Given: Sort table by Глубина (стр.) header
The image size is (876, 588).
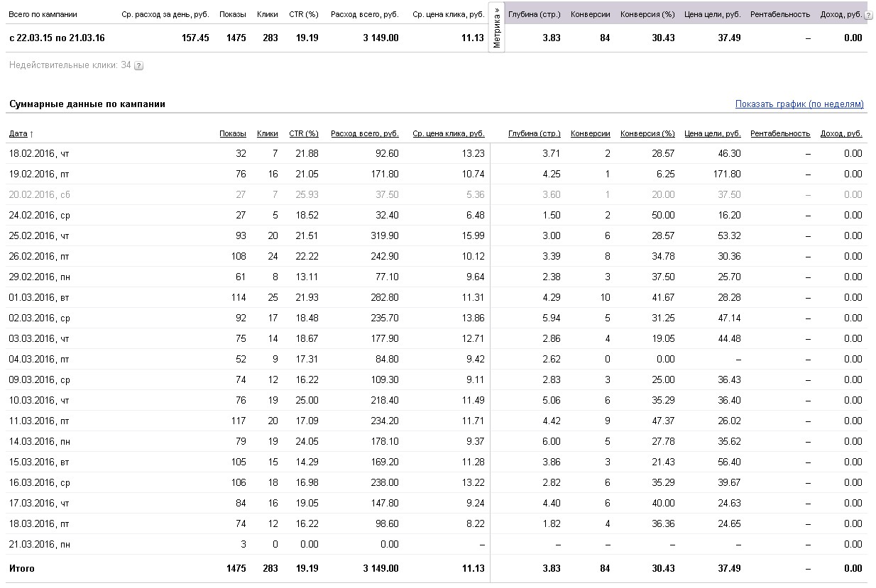Looking at the screenshot, I should (x=535, y=133).
